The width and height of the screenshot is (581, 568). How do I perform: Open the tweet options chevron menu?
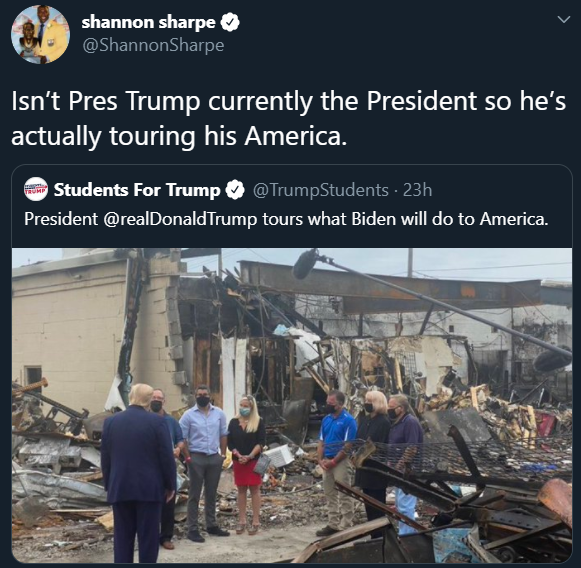click(x=564, y=19)
